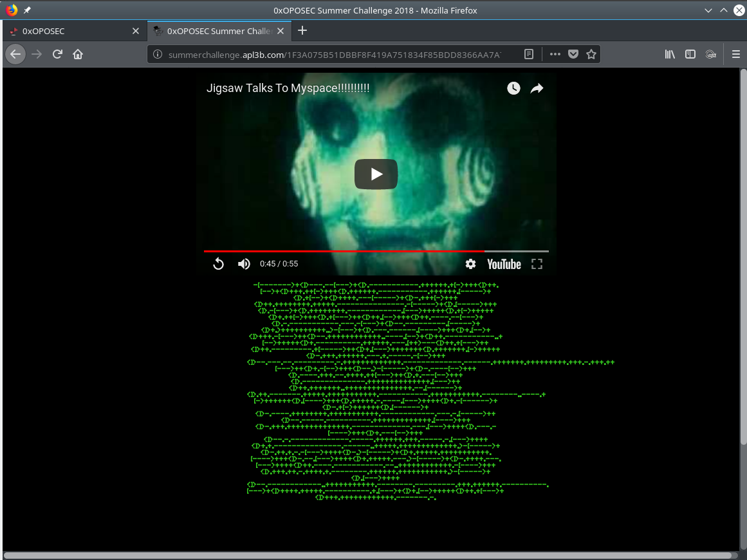Click the address bar URL field

click(335, 55)
